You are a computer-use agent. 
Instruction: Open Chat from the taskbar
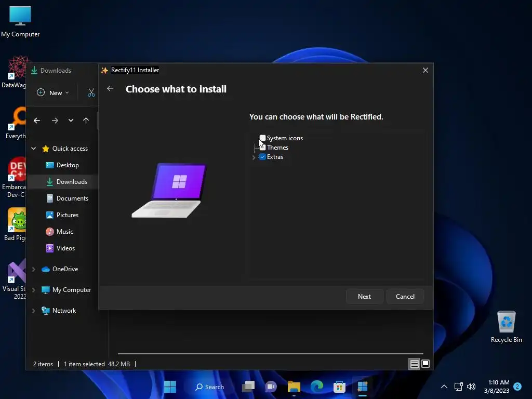coord(271,387)
